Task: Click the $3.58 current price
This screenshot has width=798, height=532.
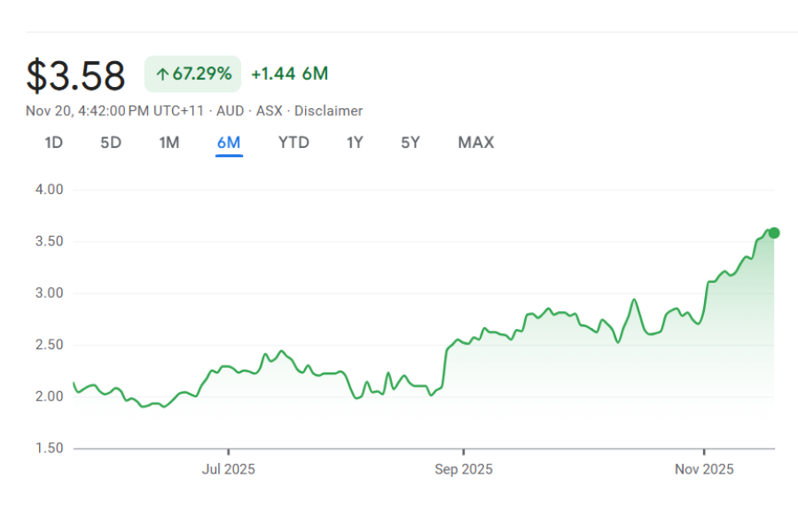Action: (x=76, y=75)
